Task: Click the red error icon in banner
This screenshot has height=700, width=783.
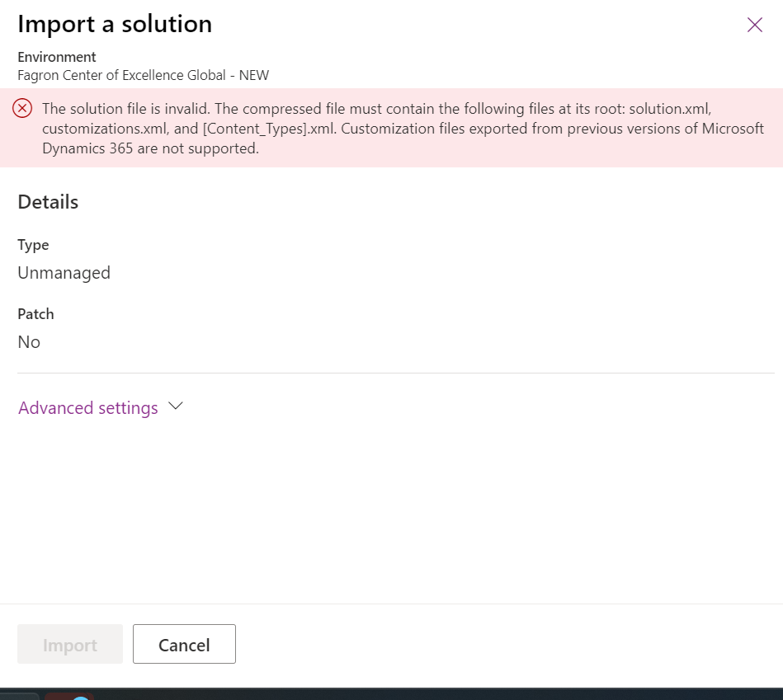Action: [x=22, y=108]
